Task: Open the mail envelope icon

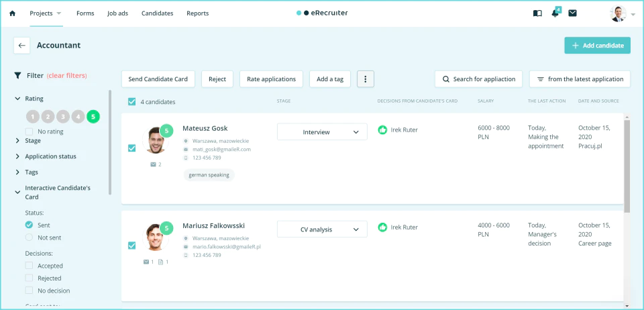Action: pos(572,13)
